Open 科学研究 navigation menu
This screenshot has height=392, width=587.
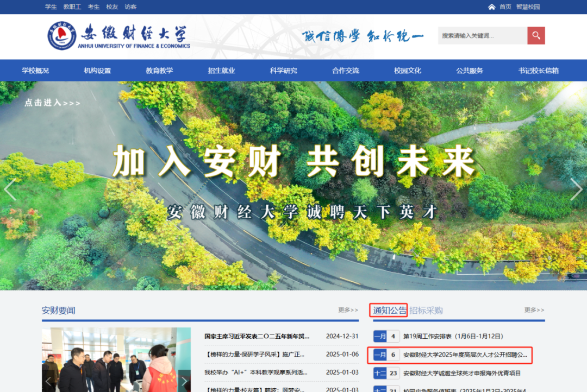283,71
